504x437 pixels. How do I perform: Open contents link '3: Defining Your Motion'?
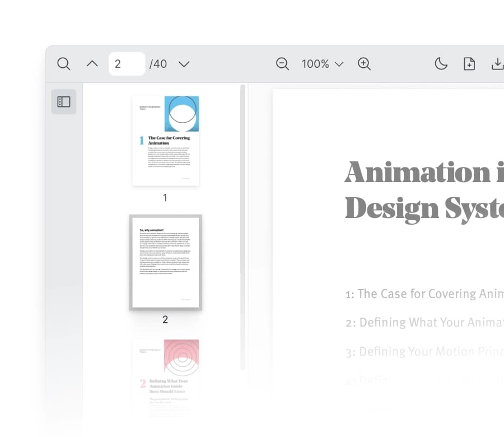click(x=424, y=351)
